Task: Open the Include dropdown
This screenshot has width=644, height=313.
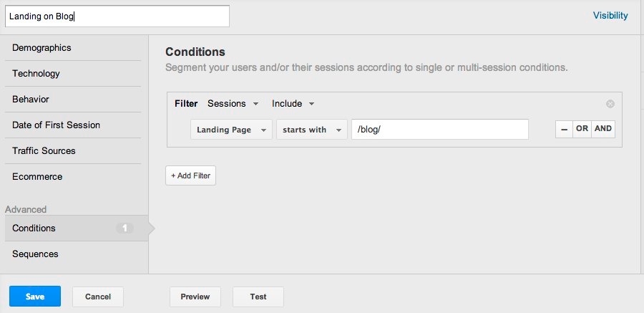Action: pyautogui.click(x=293, y=104)
